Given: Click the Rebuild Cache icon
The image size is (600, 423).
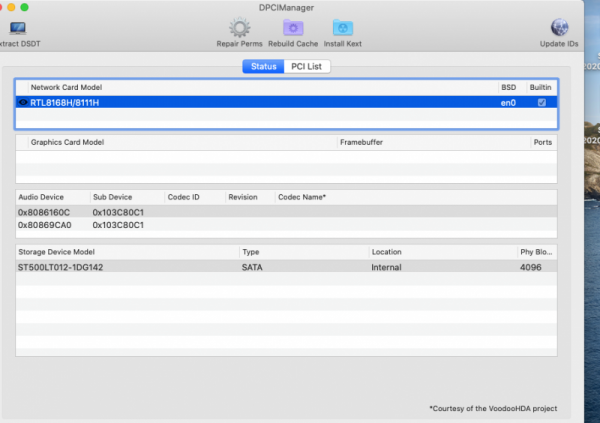Looking at the screenshot, I should pyautogui.click(x=292, y=28).
